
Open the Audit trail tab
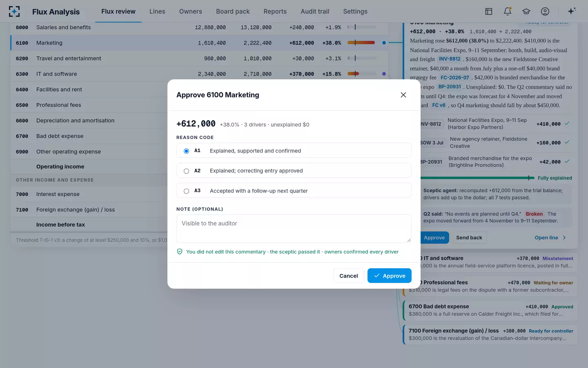coord(315,11)
